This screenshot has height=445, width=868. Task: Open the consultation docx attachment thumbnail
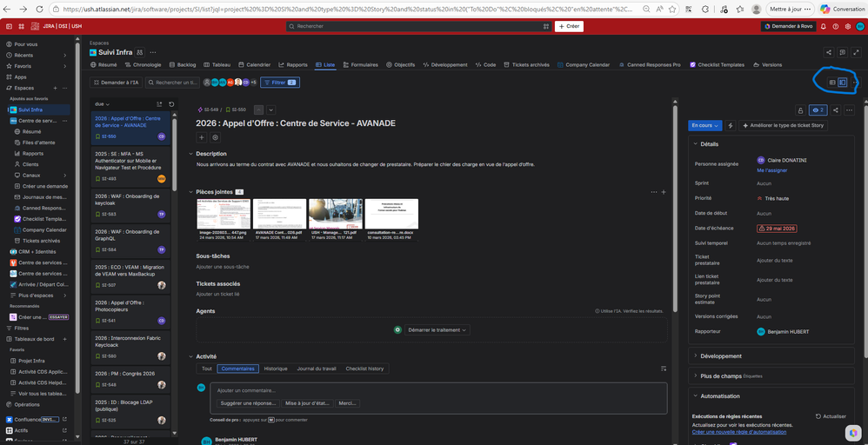391,214
